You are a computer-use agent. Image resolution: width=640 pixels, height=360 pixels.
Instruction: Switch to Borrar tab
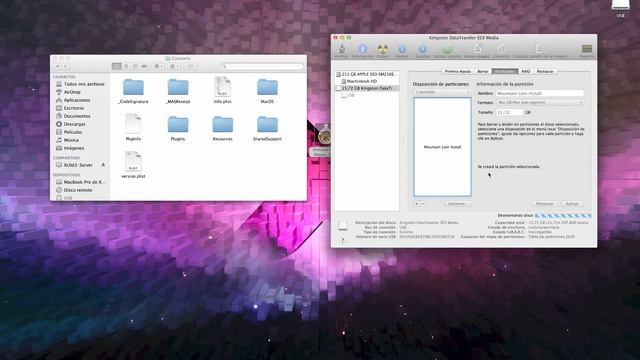[x=483, y=71]
